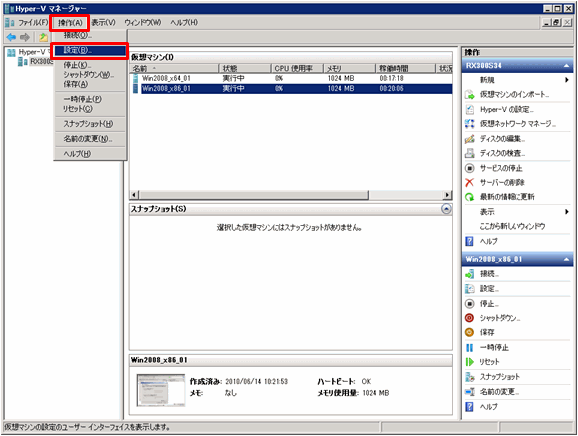Click the green 最新の情報に更新 refresh icon

tap(469, 197)
